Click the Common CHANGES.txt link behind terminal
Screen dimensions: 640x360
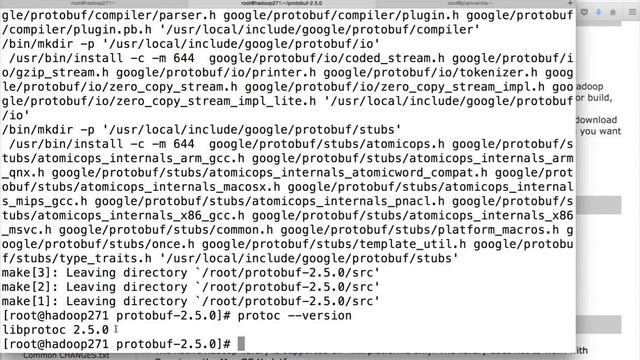coord(66,356)
